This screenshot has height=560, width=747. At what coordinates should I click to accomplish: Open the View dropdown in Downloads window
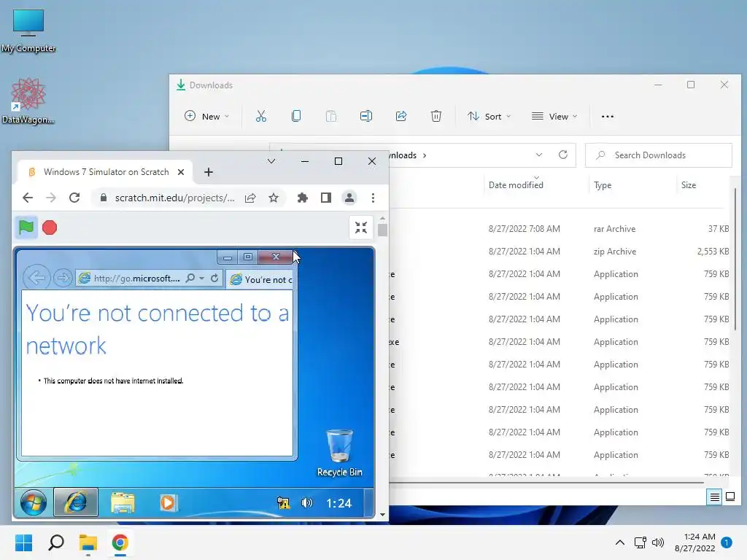coord(554,116)
